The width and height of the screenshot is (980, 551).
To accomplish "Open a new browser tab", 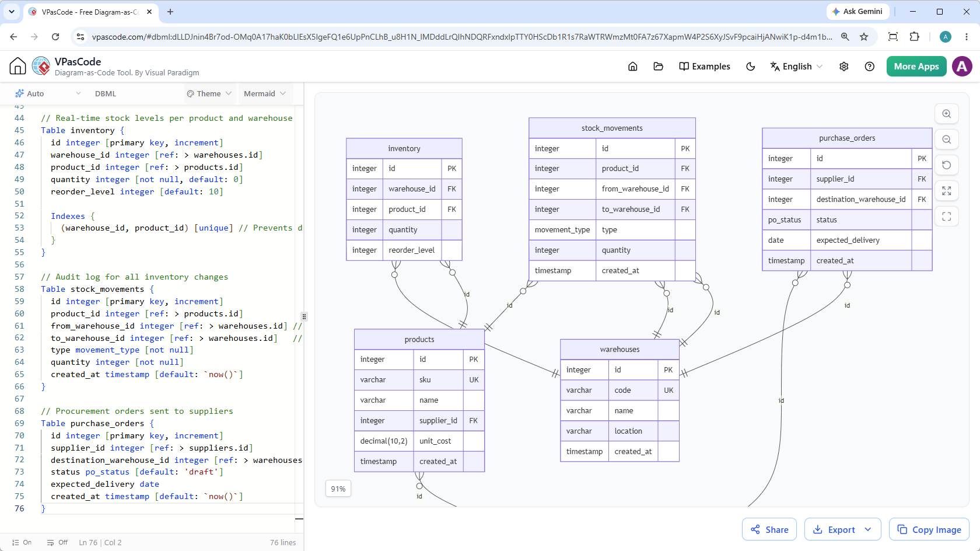I will pyautogui.click(x=170, y=12).
